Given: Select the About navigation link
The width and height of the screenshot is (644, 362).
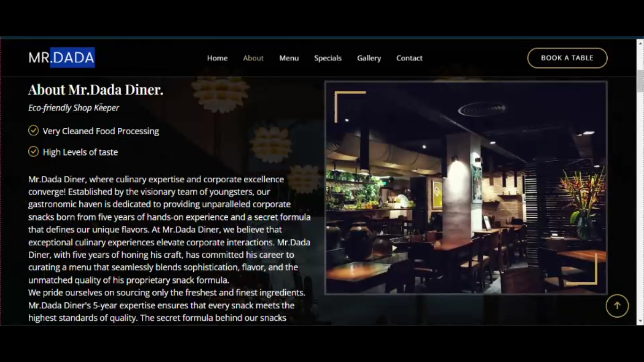Looking at the screenshot, I should pyautogui.click(x=253, y=58).
